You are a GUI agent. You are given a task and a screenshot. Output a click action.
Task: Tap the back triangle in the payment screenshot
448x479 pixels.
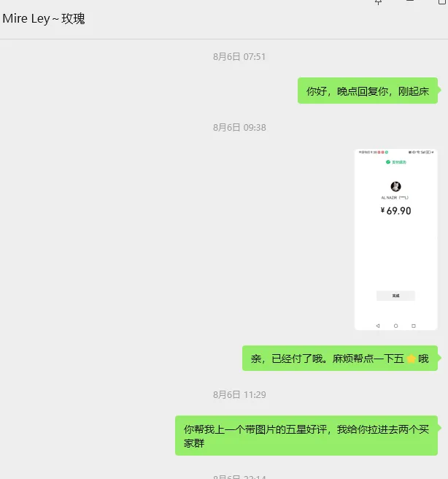click(378, 326)
